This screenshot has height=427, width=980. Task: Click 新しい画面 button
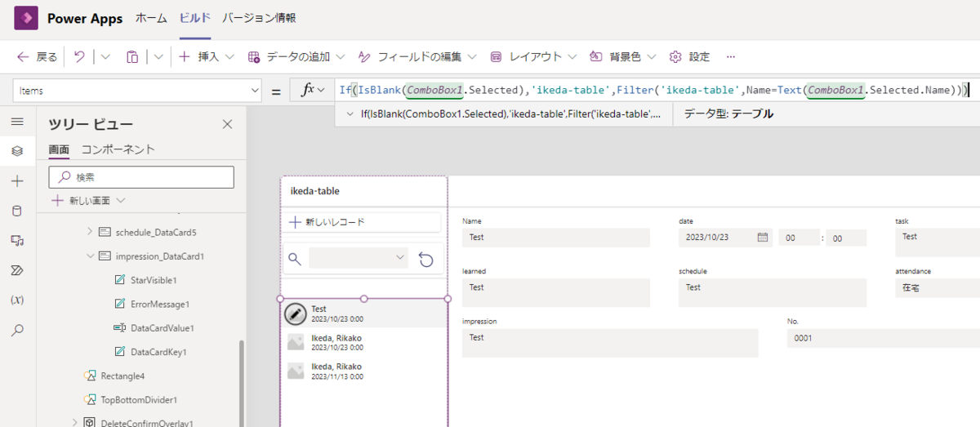pyautogui.click(x=87, y=200)
